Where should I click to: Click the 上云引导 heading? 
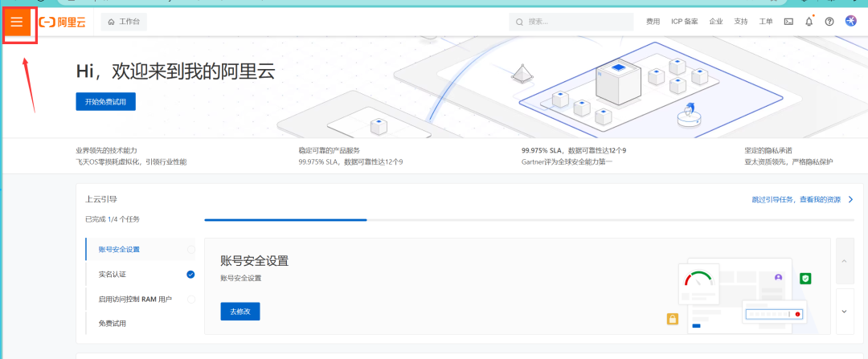101,199
